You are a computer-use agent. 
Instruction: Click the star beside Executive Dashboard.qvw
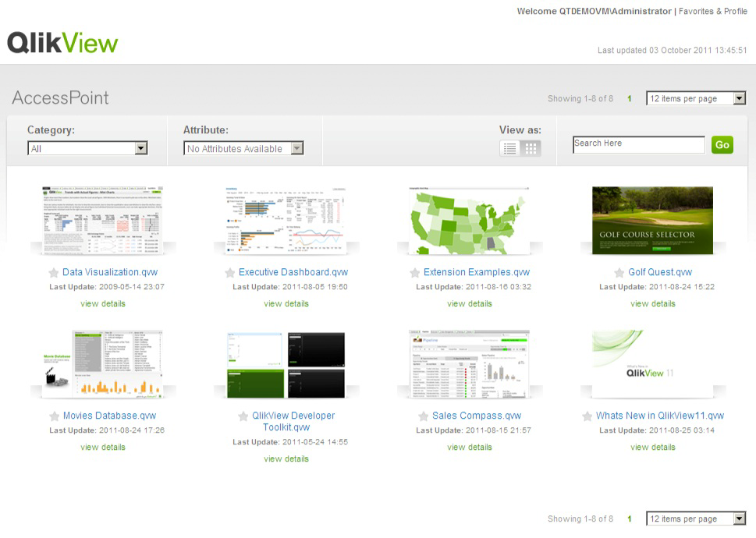coord(229,272)
